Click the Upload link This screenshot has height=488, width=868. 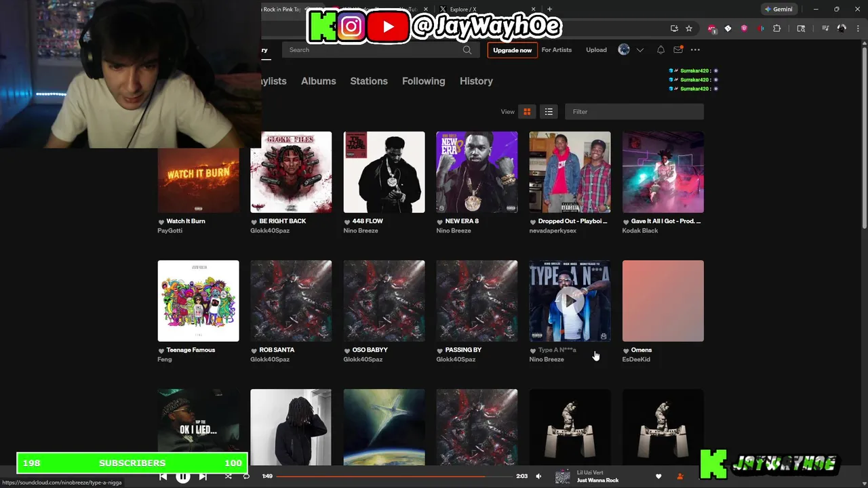(x=596, y=50)
